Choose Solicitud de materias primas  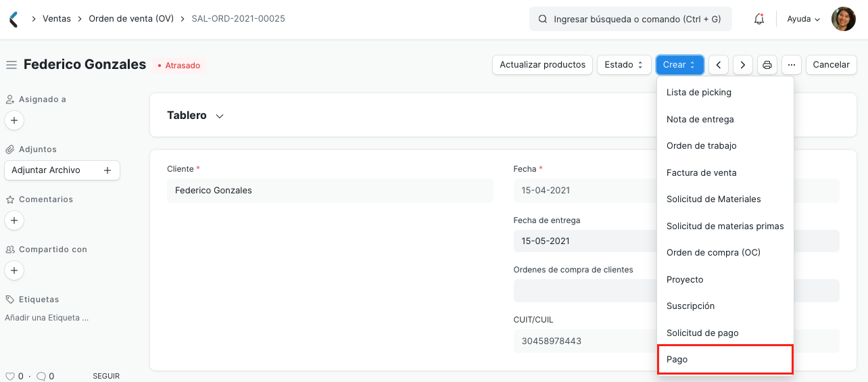pyautogui.click(x=725, y=226)
